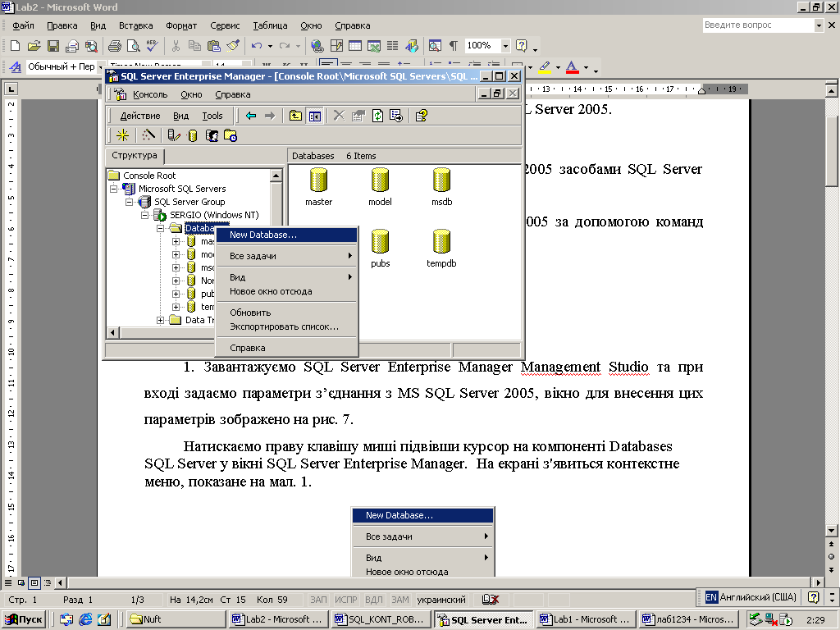Click the yellow highlight color button

pos(545,67)
